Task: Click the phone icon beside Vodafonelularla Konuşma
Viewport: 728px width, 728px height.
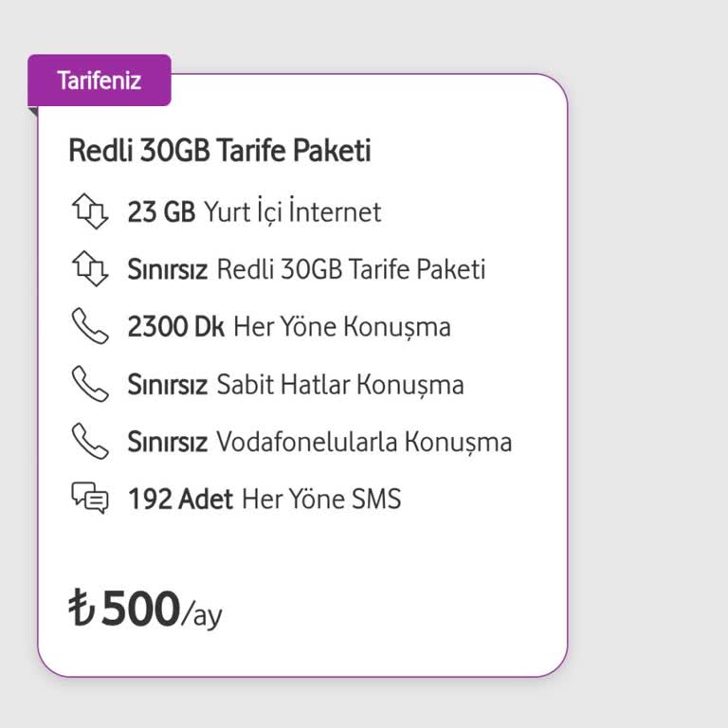Action: [90, 442]
